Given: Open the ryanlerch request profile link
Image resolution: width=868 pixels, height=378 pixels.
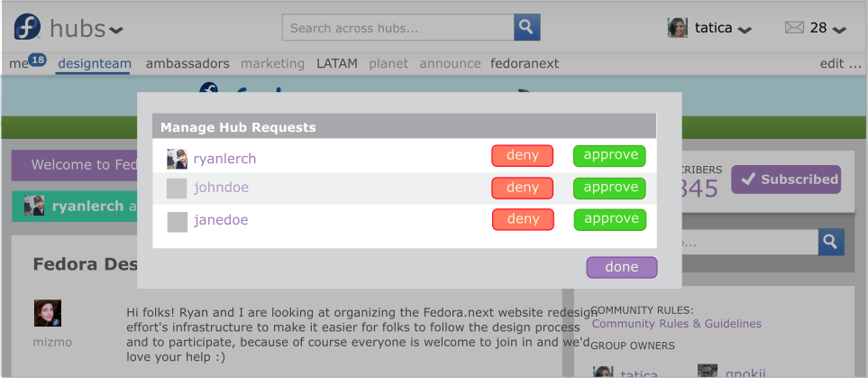Looking at the screenshot, I should pyautogui.click(x=224, y=159).
